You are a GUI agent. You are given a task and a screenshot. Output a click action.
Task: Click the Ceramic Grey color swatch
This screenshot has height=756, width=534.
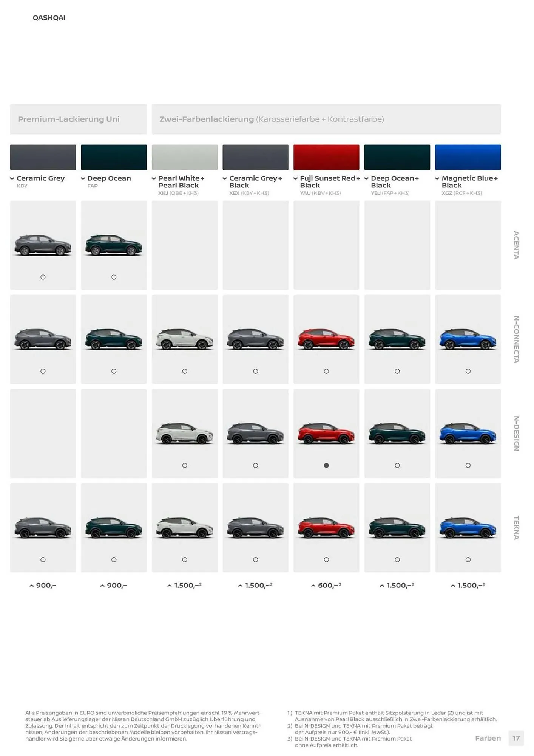[43, 157]
